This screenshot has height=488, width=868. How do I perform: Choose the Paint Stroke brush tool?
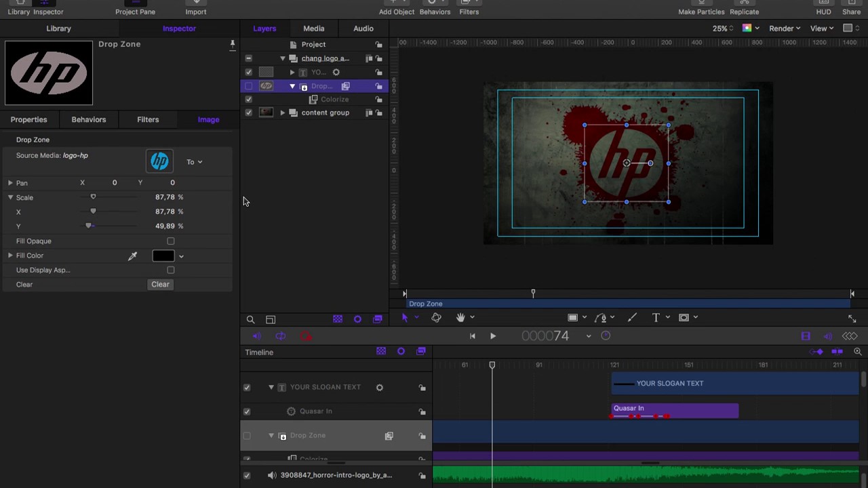(632, 317)
